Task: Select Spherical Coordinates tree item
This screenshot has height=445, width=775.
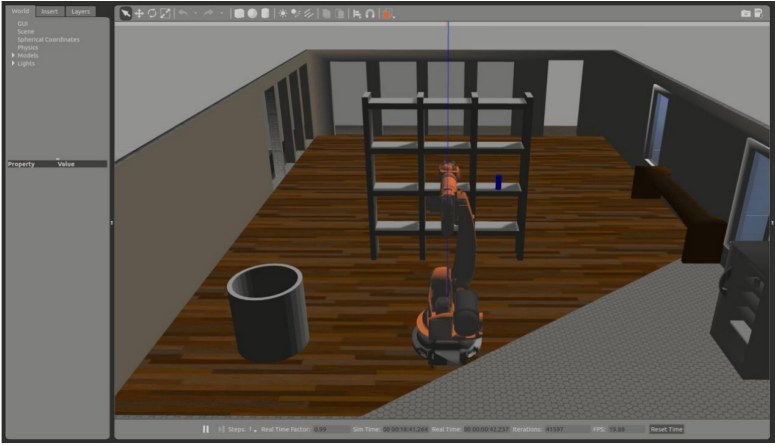Action: coord(48,39)
